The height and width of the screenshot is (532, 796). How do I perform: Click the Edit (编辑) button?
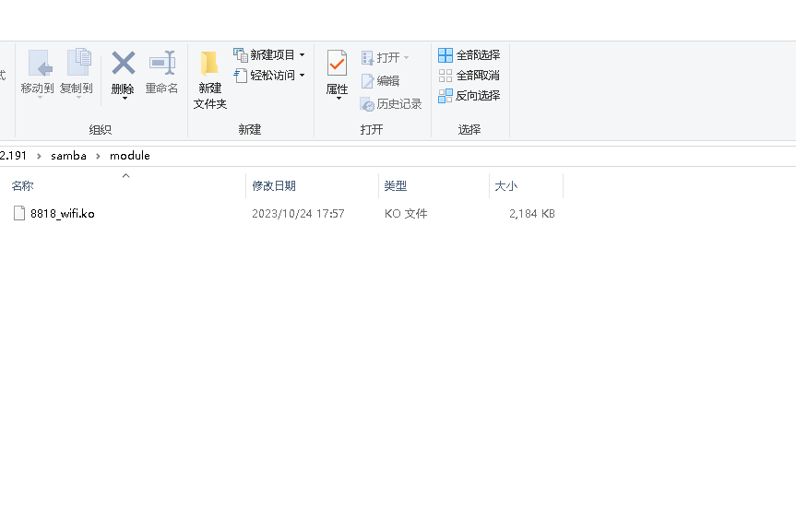pyautogui.click(x=381, y=81)
